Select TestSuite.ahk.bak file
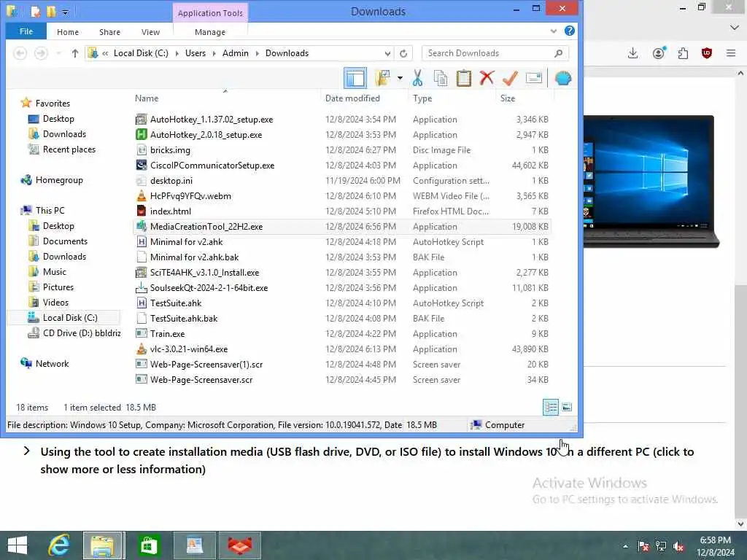The image size is (747, 560). (184, 319)
